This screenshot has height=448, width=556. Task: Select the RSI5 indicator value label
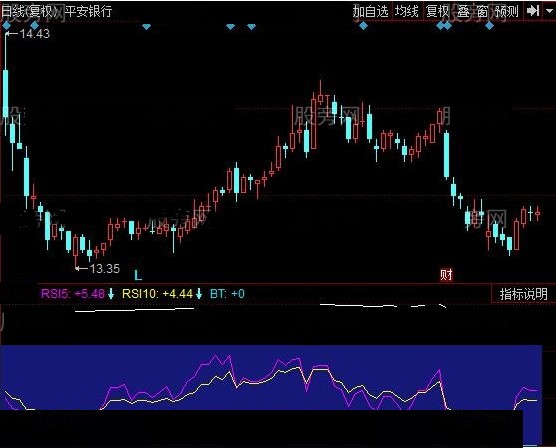(x=73, y=294)
